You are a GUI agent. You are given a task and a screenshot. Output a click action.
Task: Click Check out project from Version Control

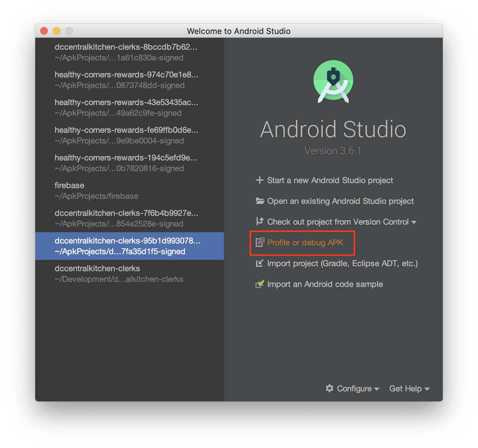338,222
